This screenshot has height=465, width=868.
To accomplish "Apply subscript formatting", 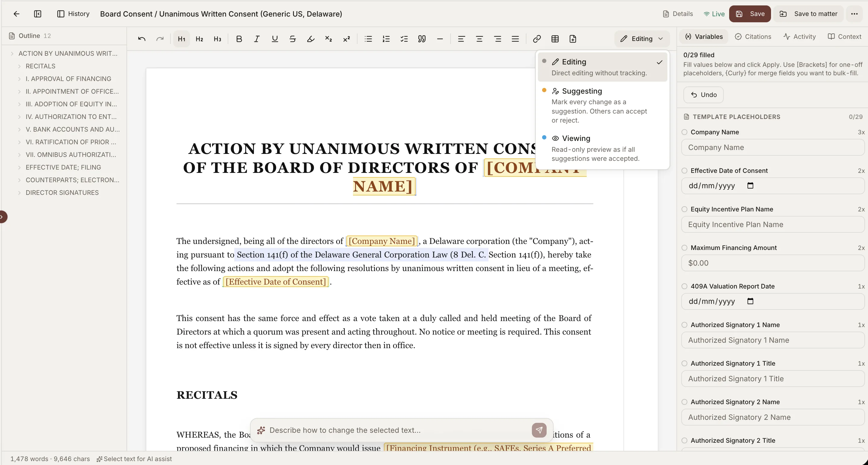I will (329, 39).
